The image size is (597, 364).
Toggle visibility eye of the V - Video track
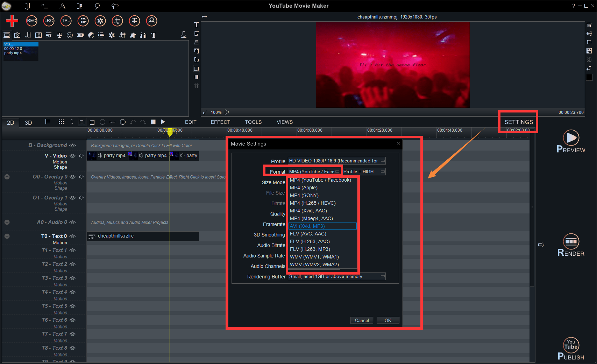(x=72, y=156)
